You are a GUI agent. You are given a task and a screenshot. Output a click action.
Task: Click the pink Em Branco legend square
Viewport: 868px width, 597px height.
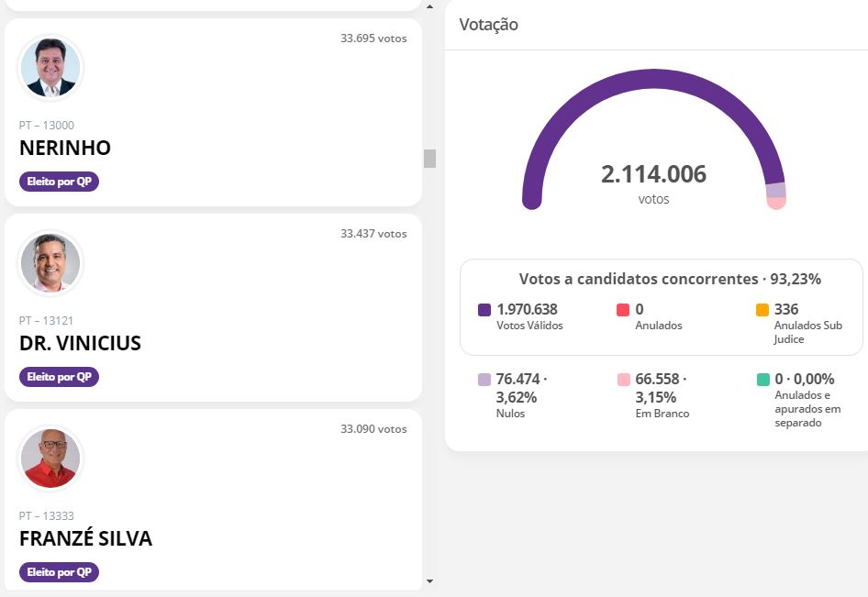pyautogui.click(x=623, y=380)
